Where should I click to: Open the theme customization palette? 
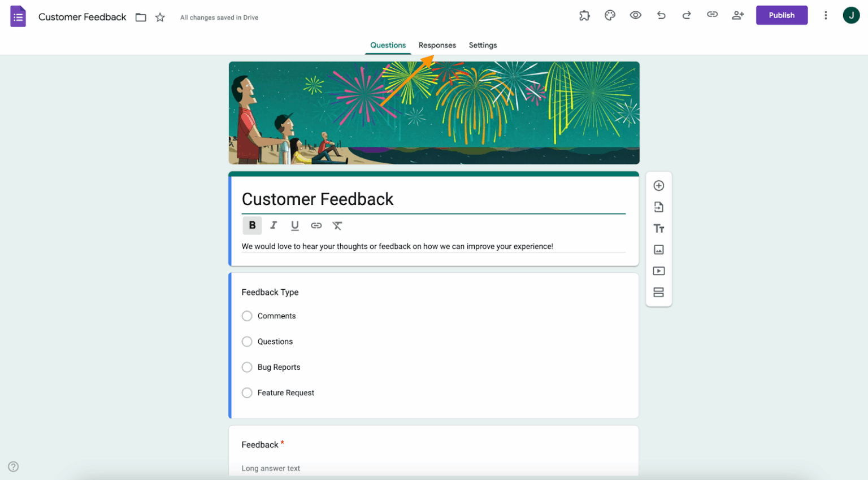click(610, 15)
